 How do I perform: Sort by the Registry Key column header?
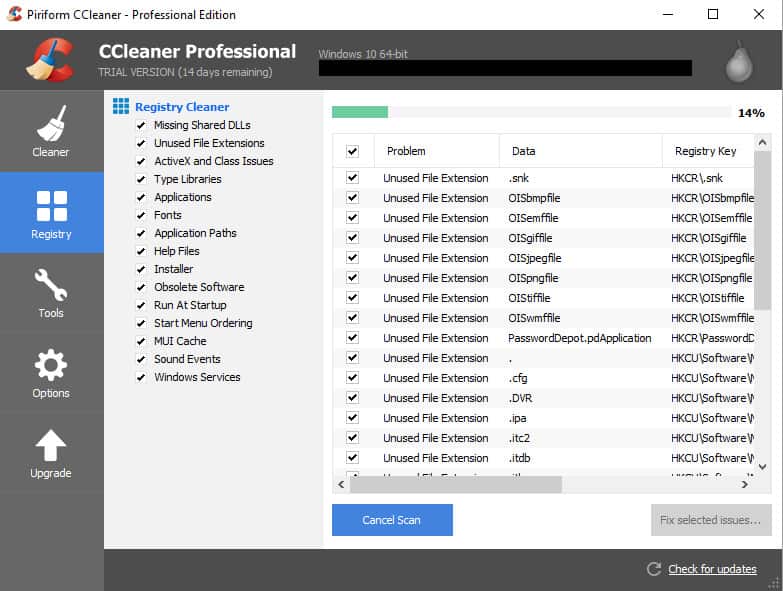[708, 151]
